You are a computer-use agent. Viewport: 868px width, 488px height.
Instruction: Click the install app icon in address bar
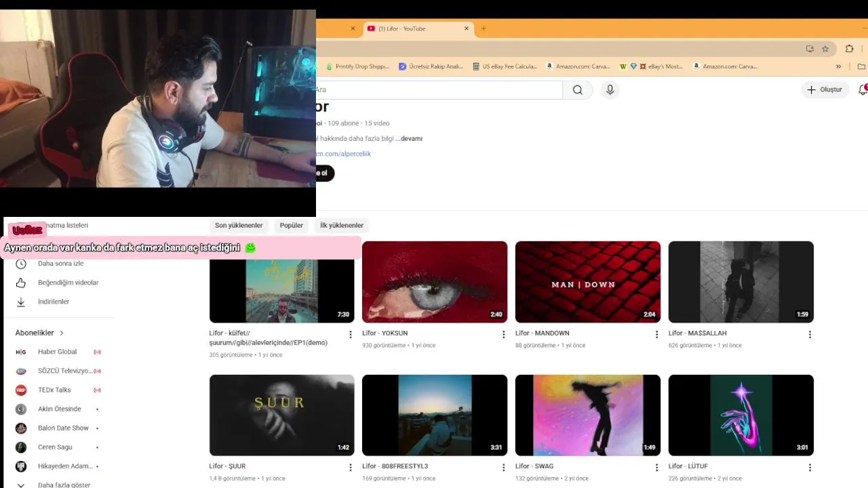[x=810, y=49]
